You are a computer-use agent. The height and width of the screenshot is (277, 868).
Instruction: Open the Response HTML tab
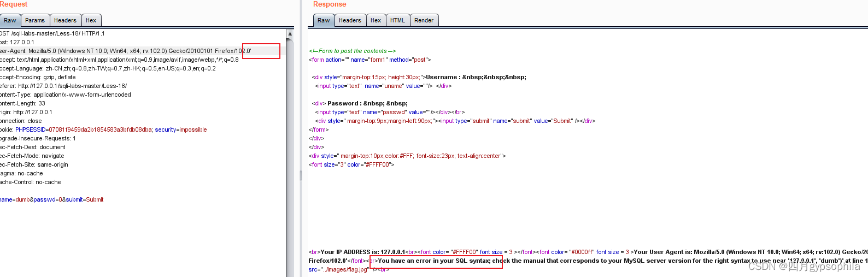click(x=398, y=20)
